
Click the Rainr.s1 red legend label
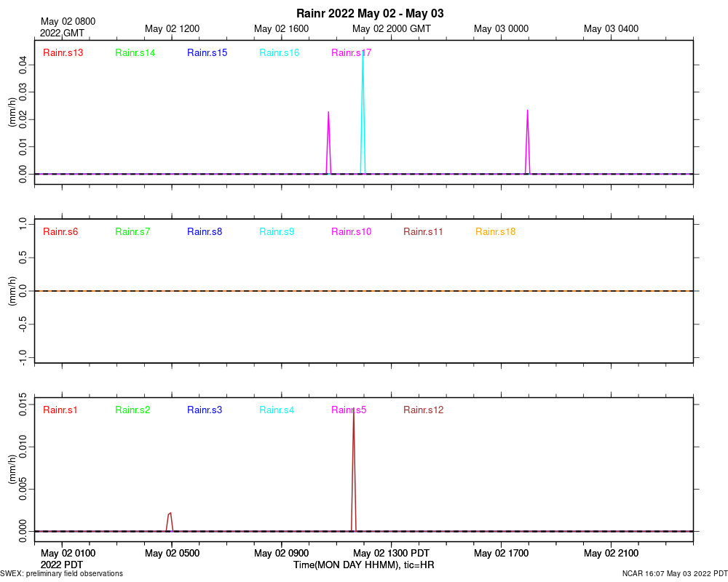60,410
